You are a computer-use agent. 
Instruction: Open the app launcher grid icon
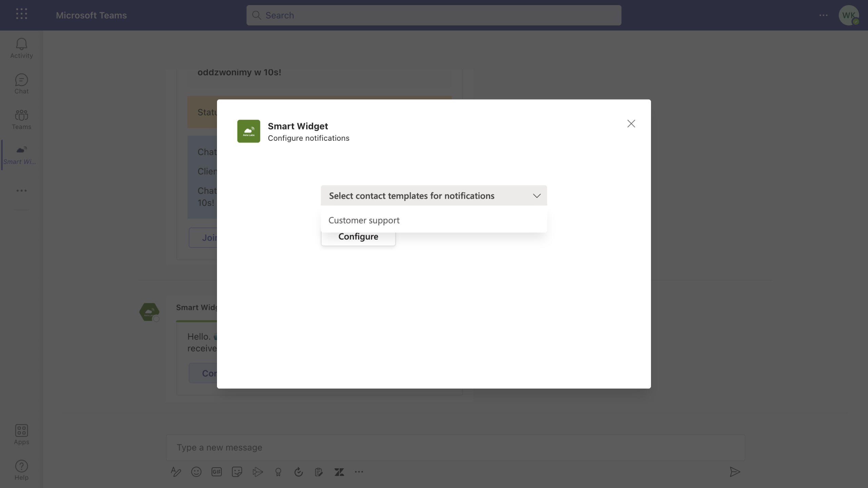click(x=21, y=14)
